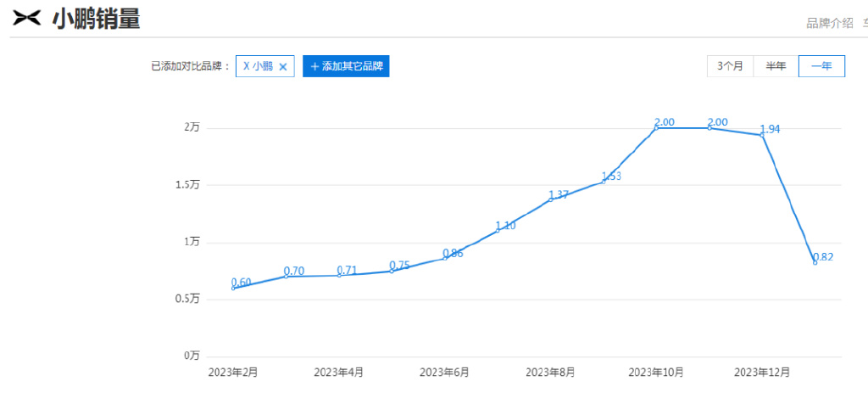
Task: Click the 0.86 data point
Action: coord(444,258)
